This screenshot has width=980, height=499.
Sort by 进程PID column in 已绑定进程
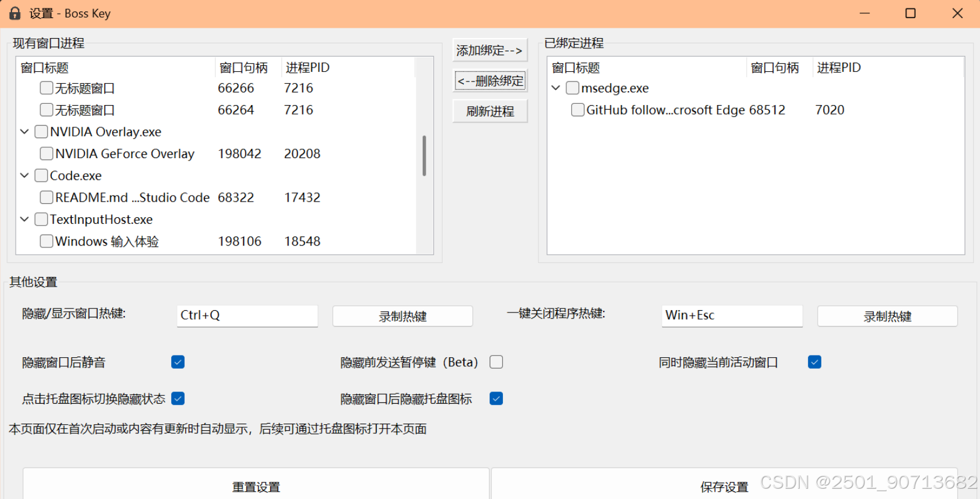tap(888, 68)
